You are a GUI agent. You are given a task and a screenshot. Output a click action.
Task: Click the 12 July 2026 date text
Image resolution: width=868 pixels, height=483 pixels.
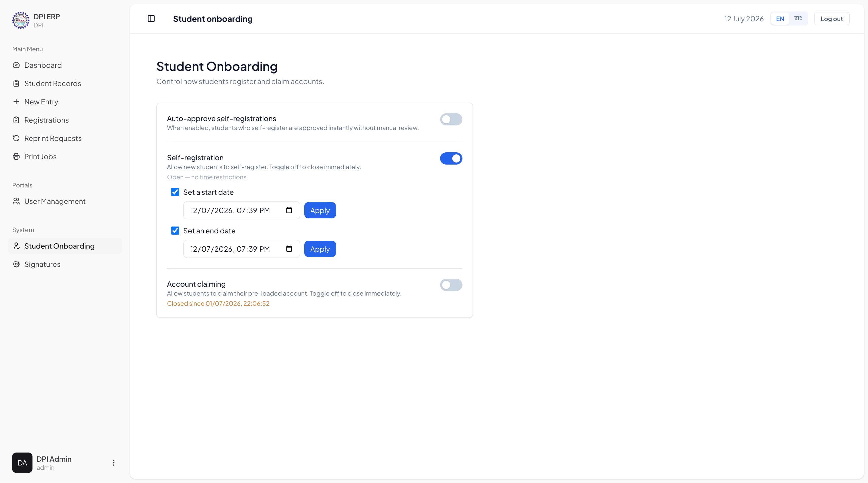click(744, 19)
